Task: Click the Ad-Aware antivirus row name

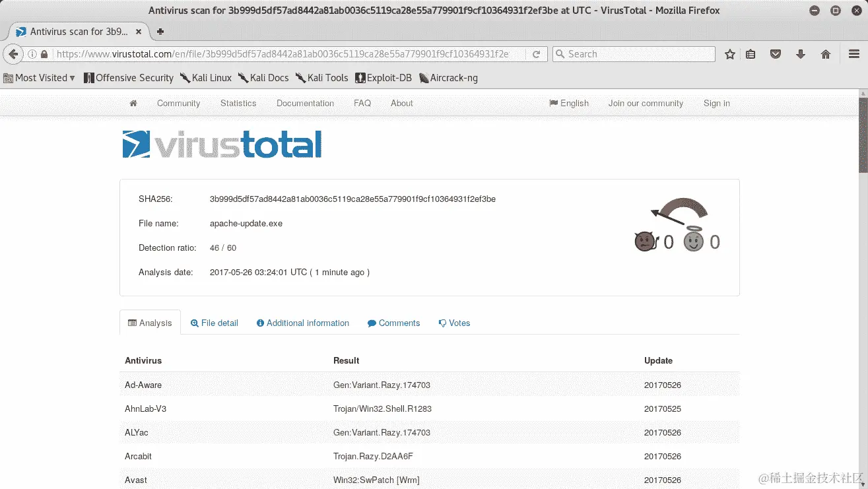Action: tap(143, 385)
